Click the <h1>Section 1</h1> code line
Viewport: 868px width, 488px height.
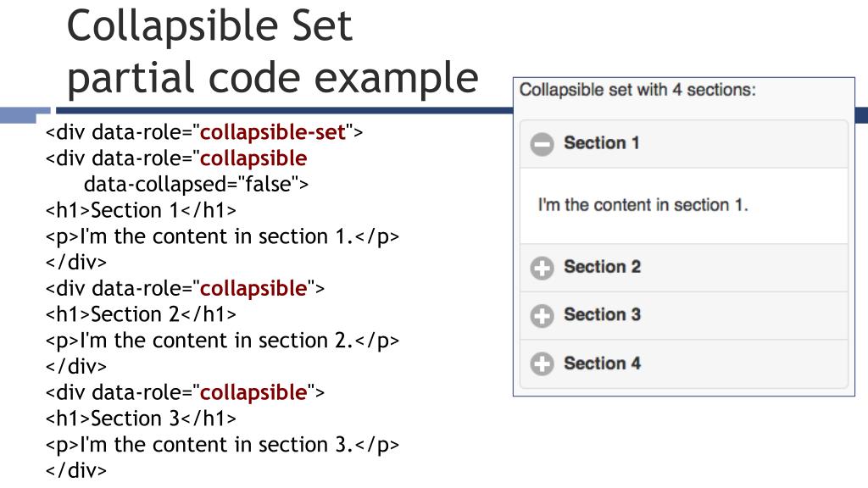coord(141,210)
